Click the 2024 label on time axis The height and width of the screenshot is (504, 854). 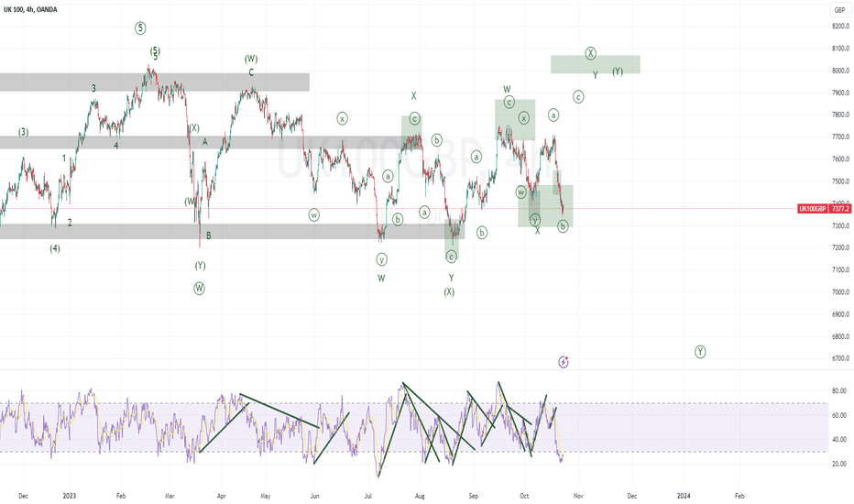point(684,496)
